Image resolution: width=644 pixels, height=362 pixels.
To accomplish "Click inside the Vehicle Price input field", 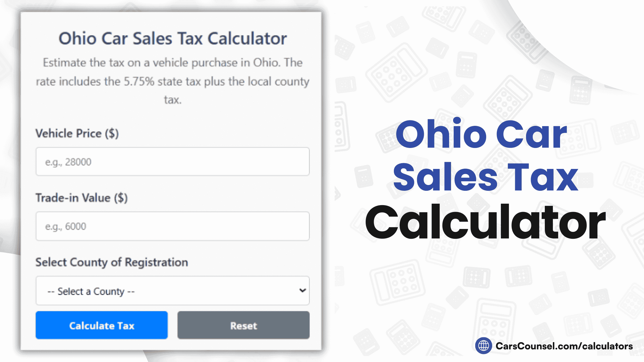I will [172, 161].
